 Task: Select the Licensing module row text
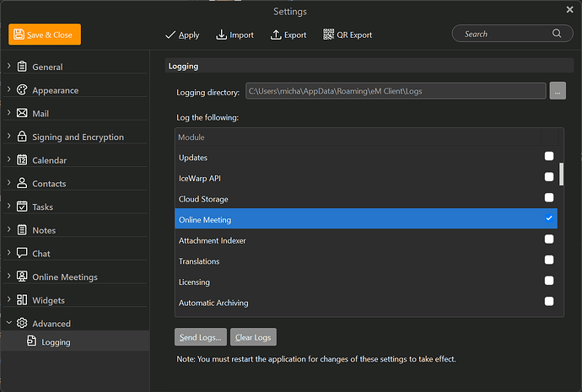click(194, 282)
